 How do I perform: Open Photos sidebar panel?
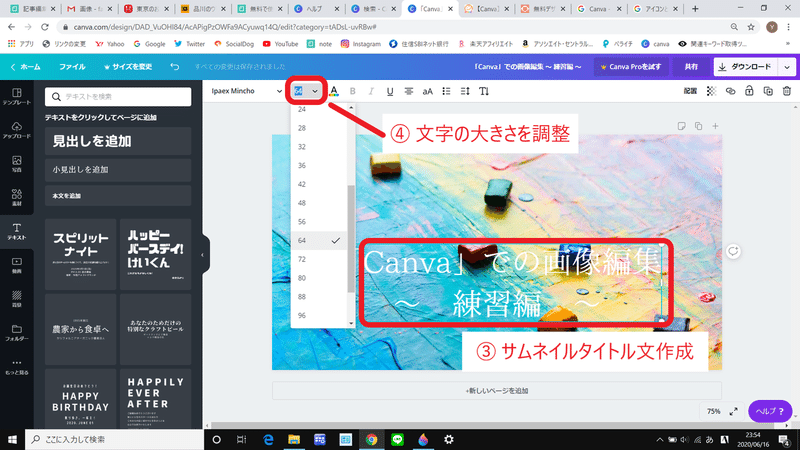[17, 164]
